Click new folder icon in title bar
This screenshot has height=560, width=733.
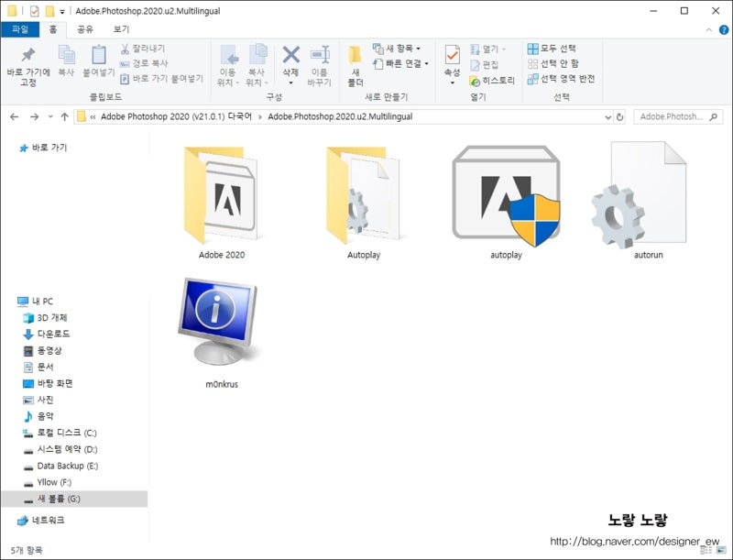(49, 11)
